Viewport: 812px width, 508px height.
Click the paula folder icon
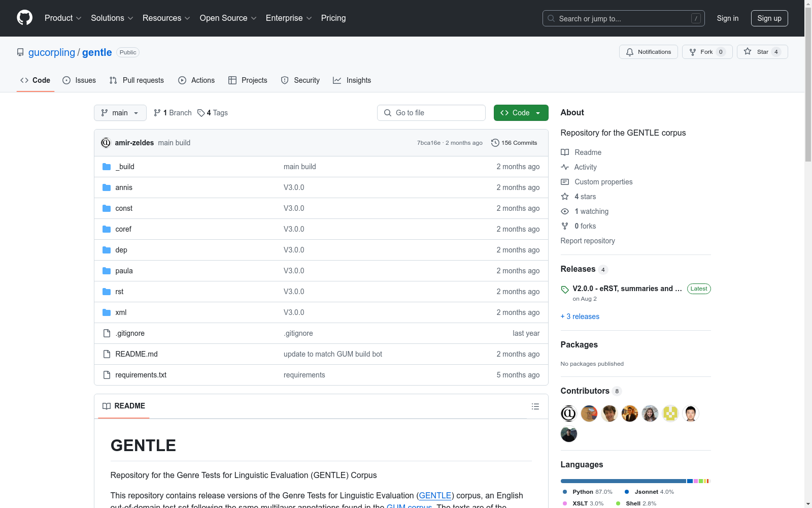(x=107, y=271)
